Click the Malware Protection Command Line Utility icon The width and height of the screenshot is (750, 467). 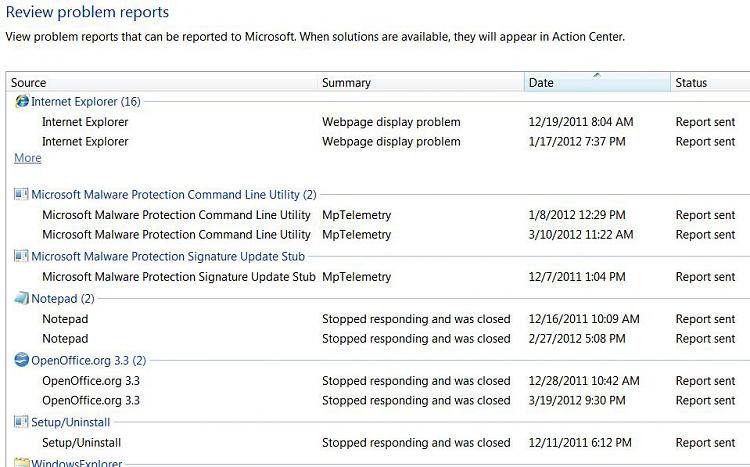pyautogui.click(x=21, y=194)
